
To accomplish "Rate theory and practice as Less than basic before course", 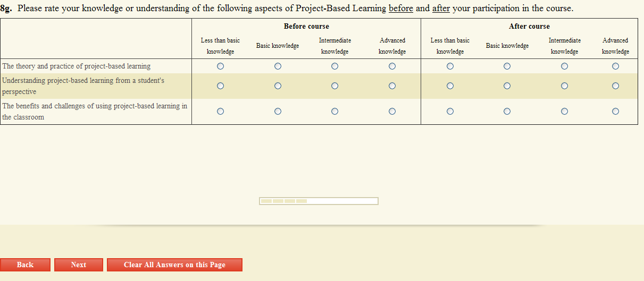I will (220, 66).
